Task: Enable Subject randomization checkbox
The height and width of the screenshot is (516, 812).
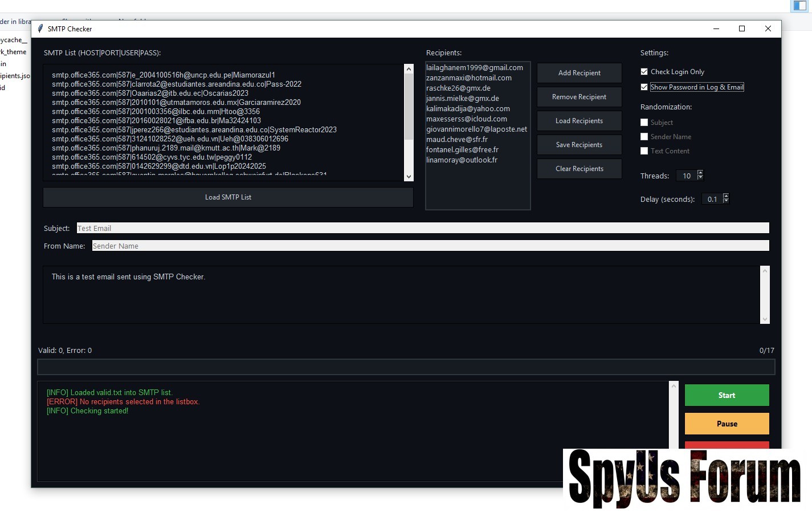Action: click(x=644, y=123)
